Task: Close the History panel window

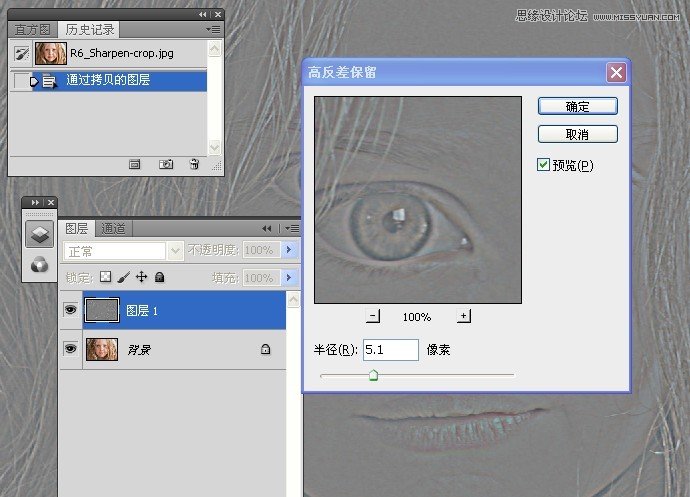Action: [217, 15]
